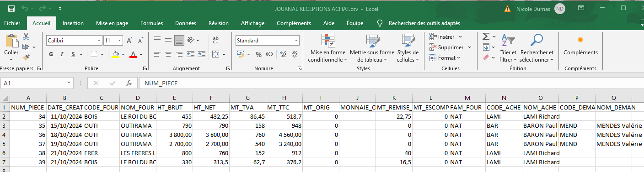Click the Borders icon in Police group
Image resolution: width=644 pixels, height=172 pixels.
94,54
